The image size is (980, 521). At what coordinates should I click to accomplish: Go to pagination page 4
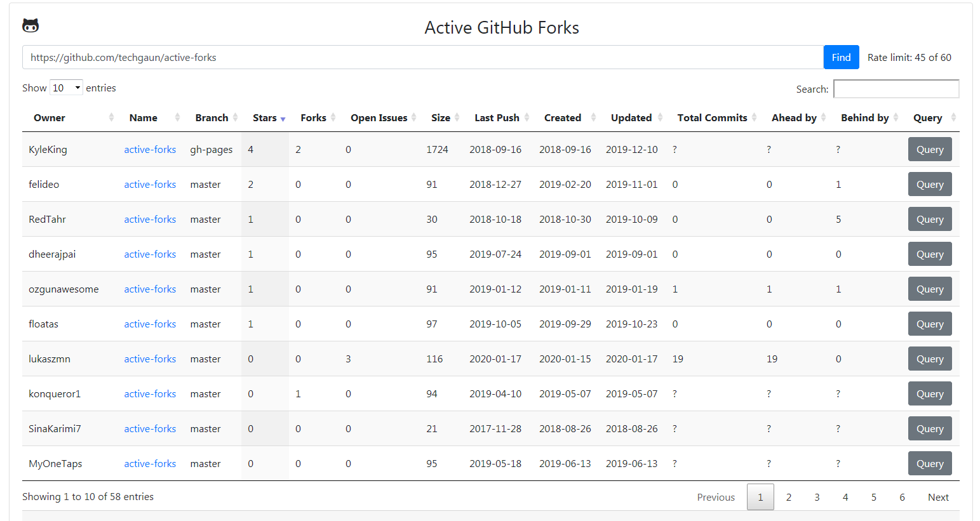click(845, 497)
